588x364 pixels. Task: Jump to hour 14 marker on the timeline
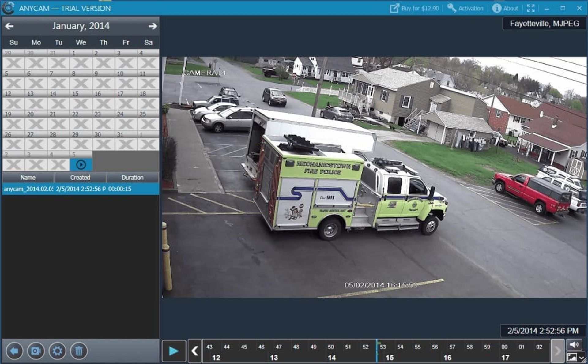coord(332,358)
